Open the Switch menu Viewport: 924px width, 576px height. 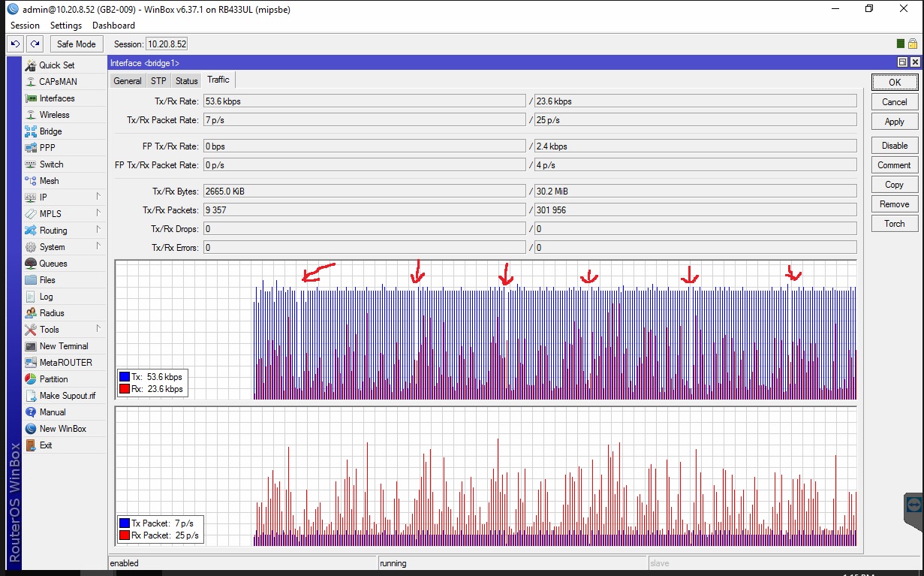click(x=51, y=164)
